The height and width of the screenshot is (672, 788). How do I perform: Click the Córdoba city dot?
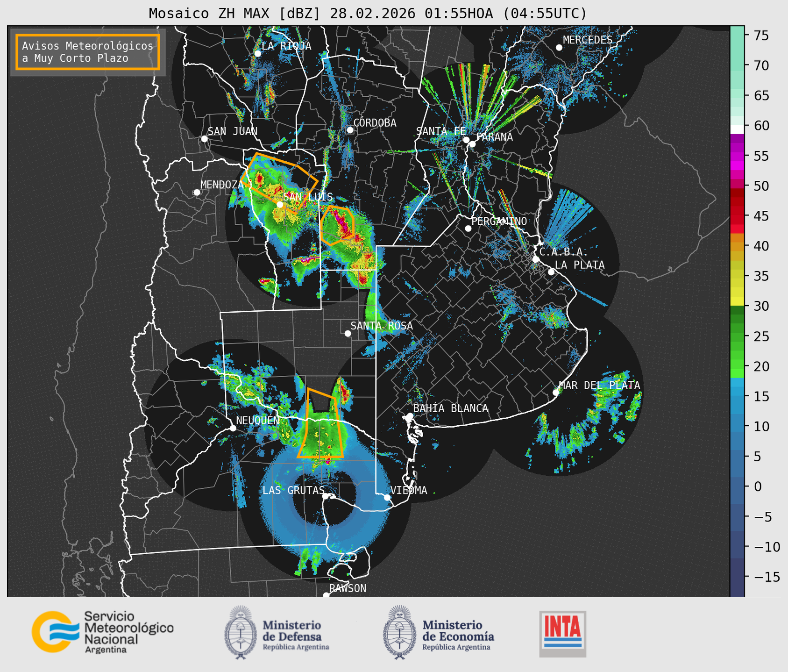pos(350,130)
